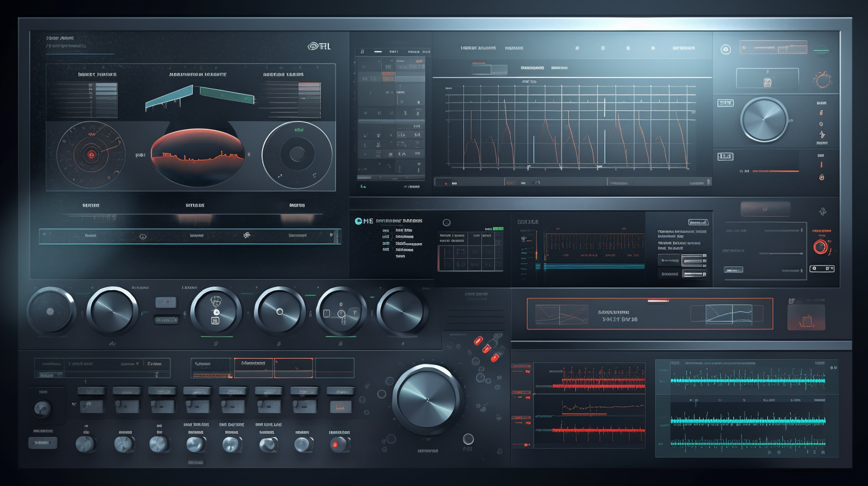Select the teal-outlined last segment of the segmented display

coord(334,367)
